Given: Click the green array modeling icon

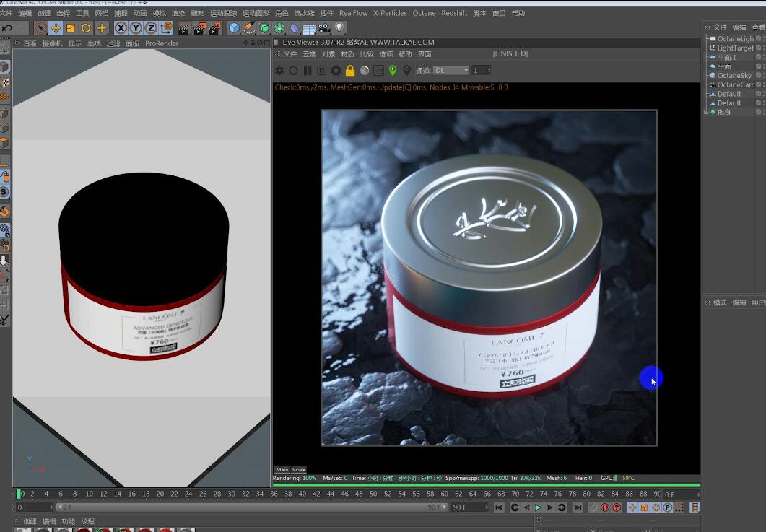Looking at the screenshot, I should pos(279,28).
